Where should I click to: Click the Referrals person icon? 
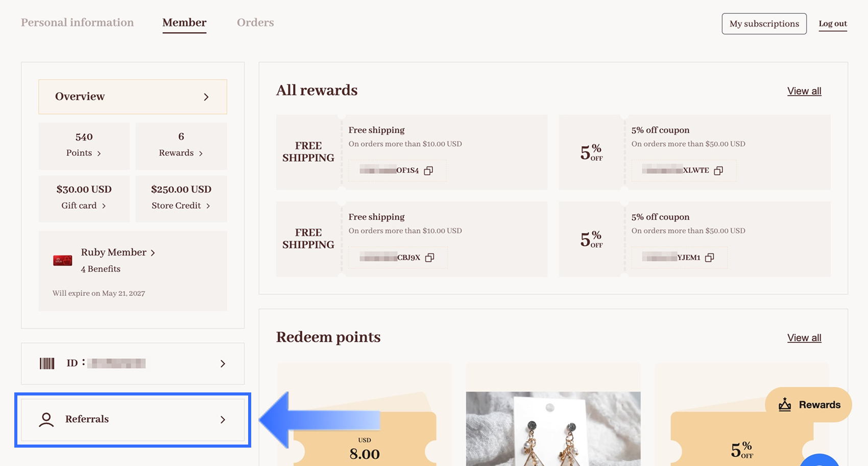pos(46,420)
